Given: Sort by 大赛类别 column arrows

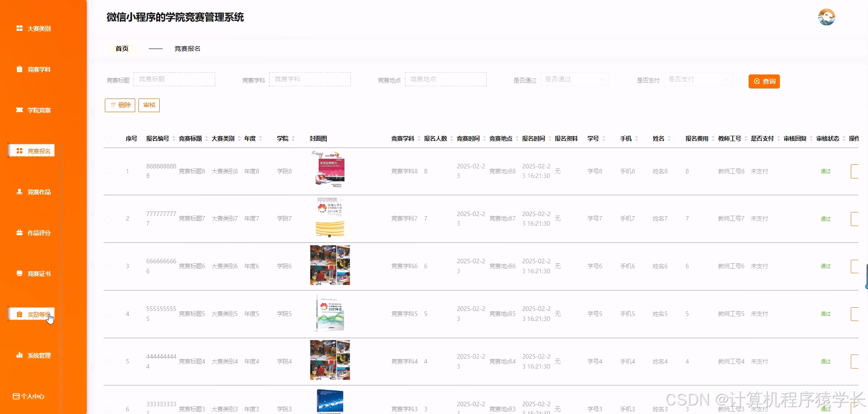Looking at the screenshot, I should click(x=239, y=138).
